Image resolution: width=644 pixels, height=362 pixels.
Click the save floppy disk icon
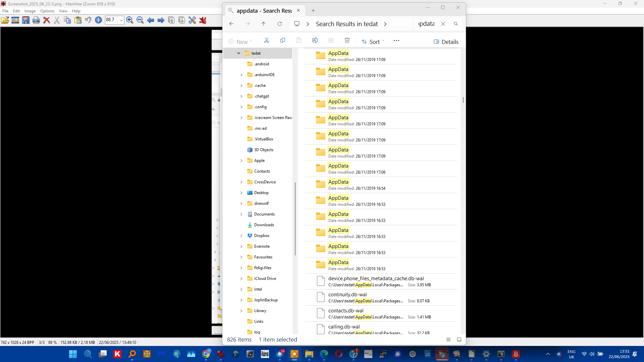(x=26, y=20)
